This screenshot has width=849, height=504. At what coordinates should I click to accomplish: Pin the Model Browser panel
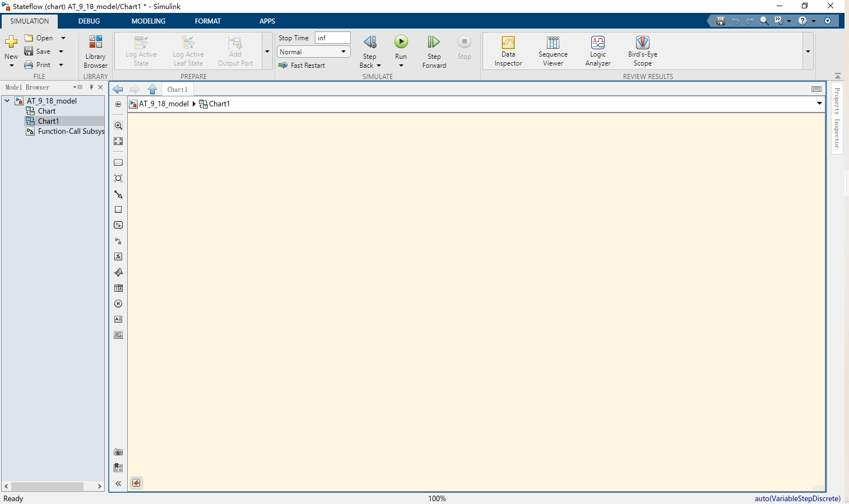point(91,87)
